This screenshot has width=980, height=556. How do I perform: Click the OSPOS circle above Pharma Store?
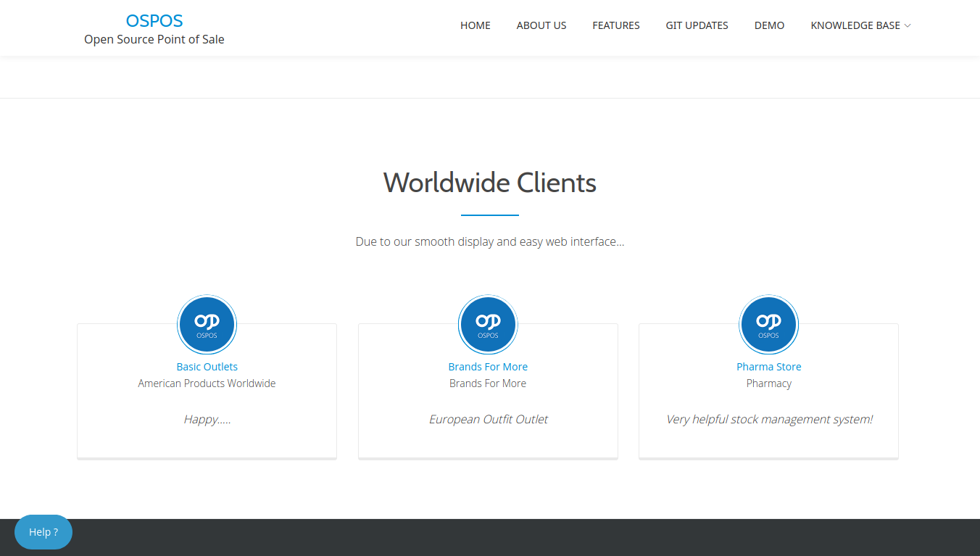coord(768,324)
